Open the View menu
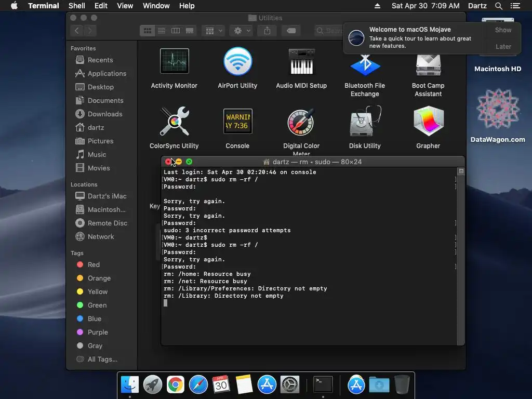532x399 pixels. [x=125, y=6]
